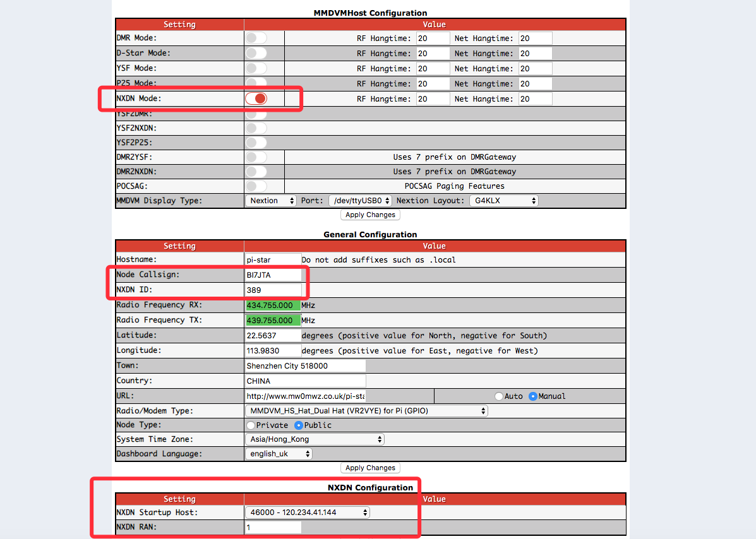Open the MMDVM Display Type dropdown
This screenshot has height=539, width=756.
pyautogui.click(x=271, y=201)
